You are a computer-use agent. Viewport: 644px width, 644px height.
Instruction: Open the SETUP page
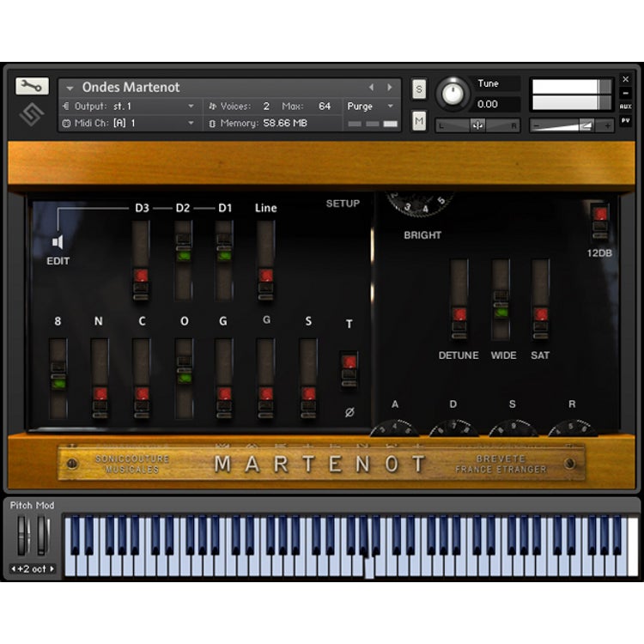(343, 204)
